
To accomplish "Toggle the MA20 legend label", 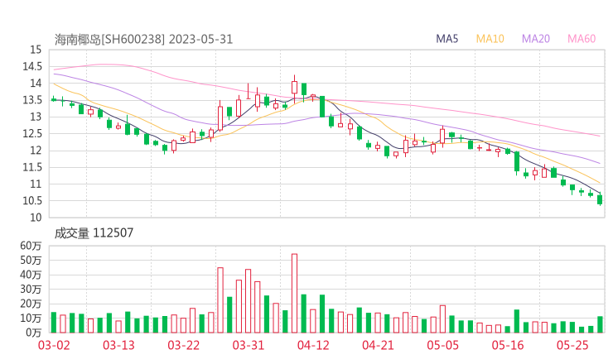I will [536, 39].
